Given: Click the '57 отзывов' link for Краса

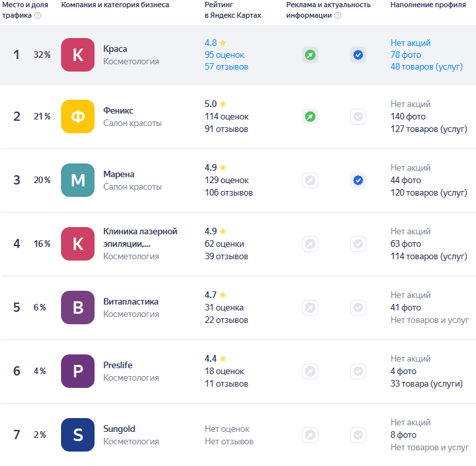Looking at the screenshot, I should pyautogui.click(x=227, y=67).
